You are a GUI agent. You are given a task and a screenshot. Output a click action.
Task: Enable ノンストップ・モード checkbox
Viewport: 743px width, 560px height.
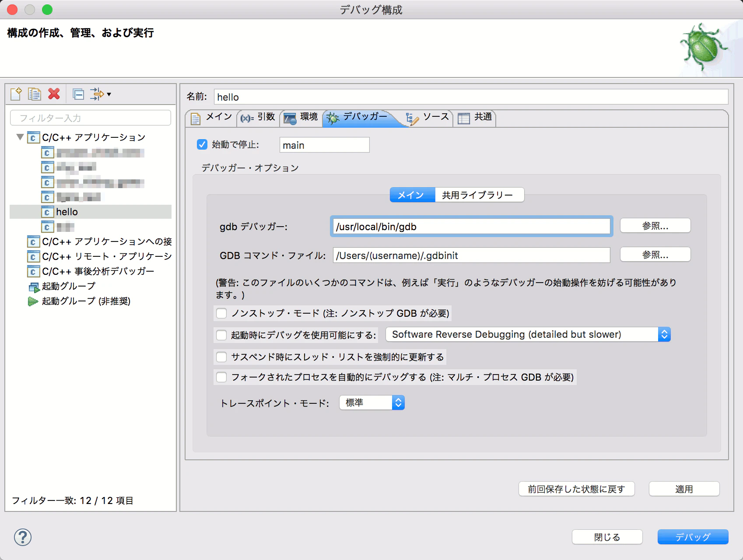click(221, 313)
